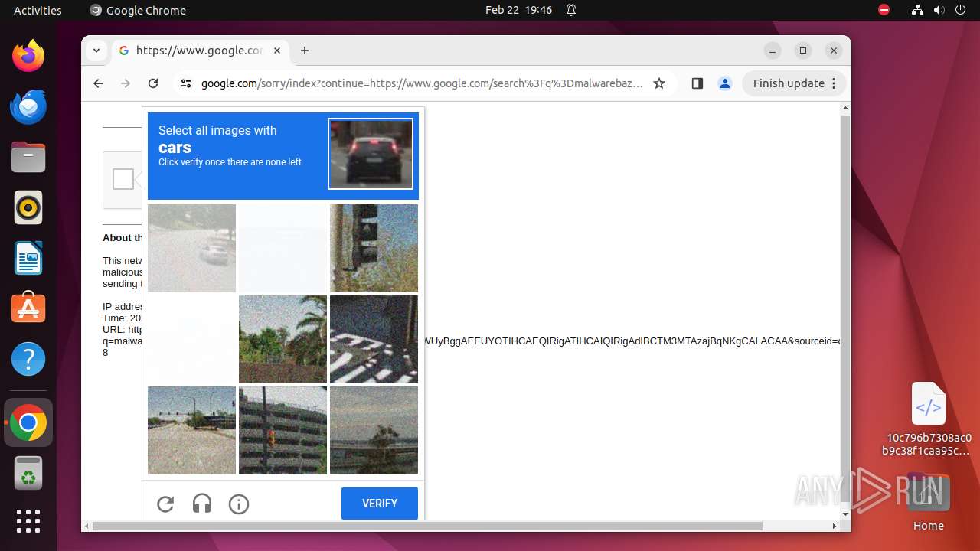This screenshot has height=551, width=980.
Task: Go back to the previous page
Action: [98, 83]
